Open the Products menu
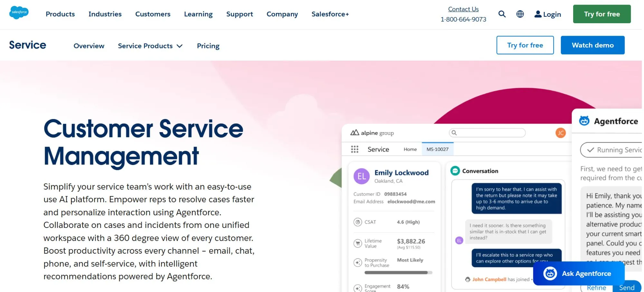 pyautogui.click(x=60, y=14)
